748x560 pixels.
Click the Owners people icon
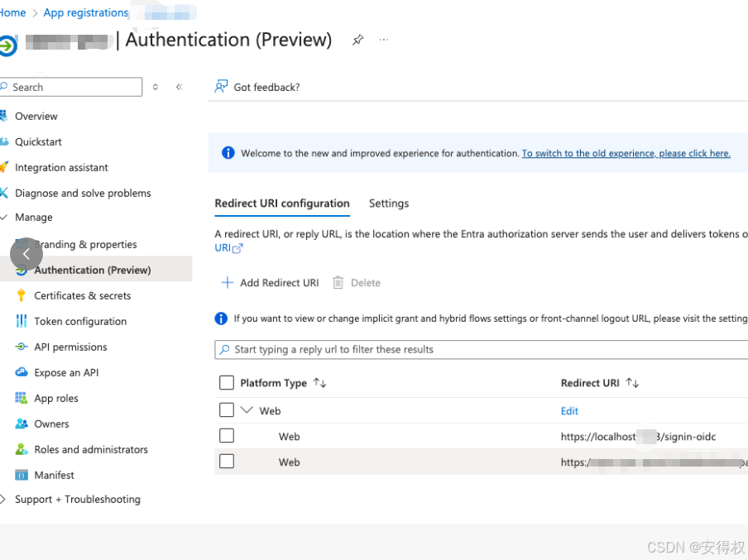21,424
